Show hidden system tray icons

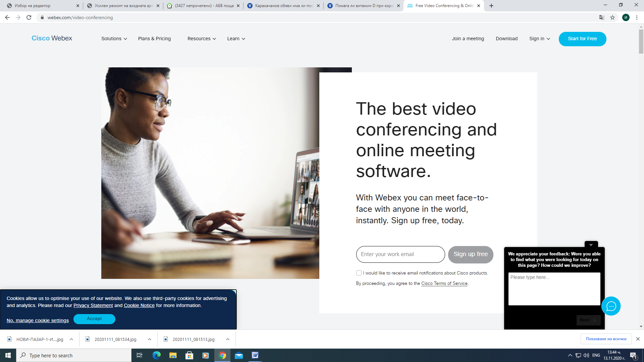[x=570, y=355]
